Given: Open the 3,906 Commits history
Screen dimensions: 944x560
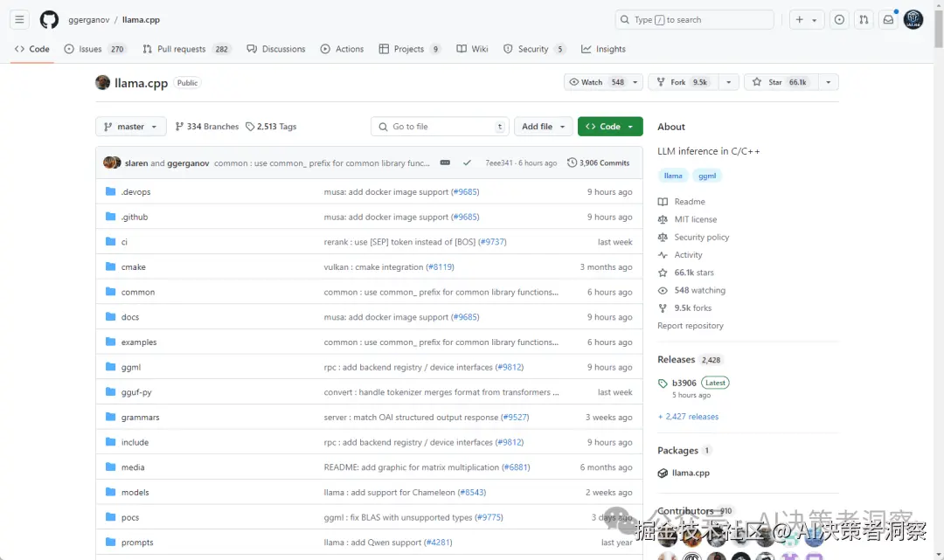Looking at the screenshot, I should 599,163.
